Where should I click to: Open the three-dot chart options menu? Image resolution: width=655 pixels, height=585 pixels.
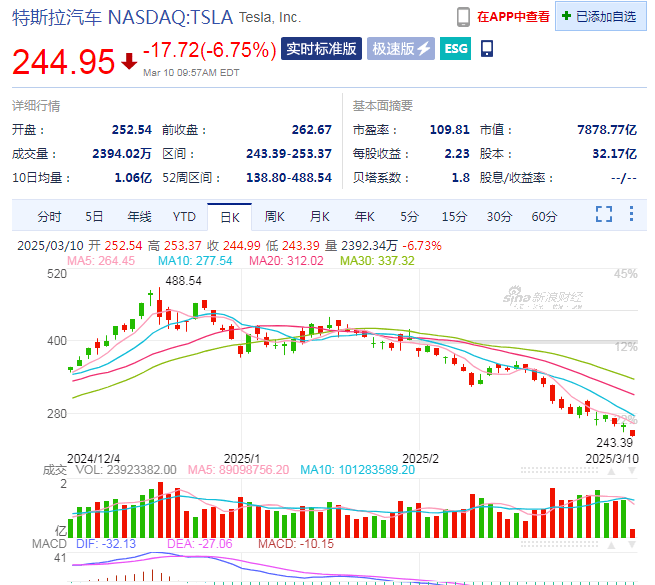pos(631,214)
